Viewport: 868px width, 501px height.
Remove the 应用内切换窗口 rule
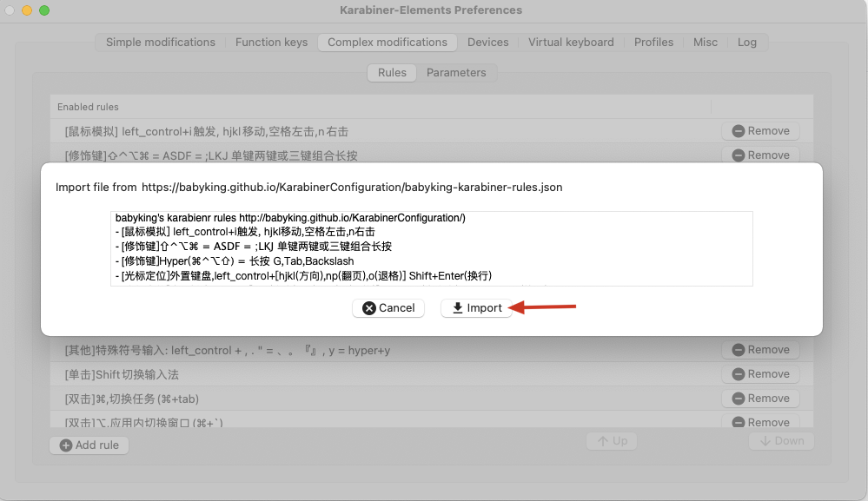[x=760, y=422]
